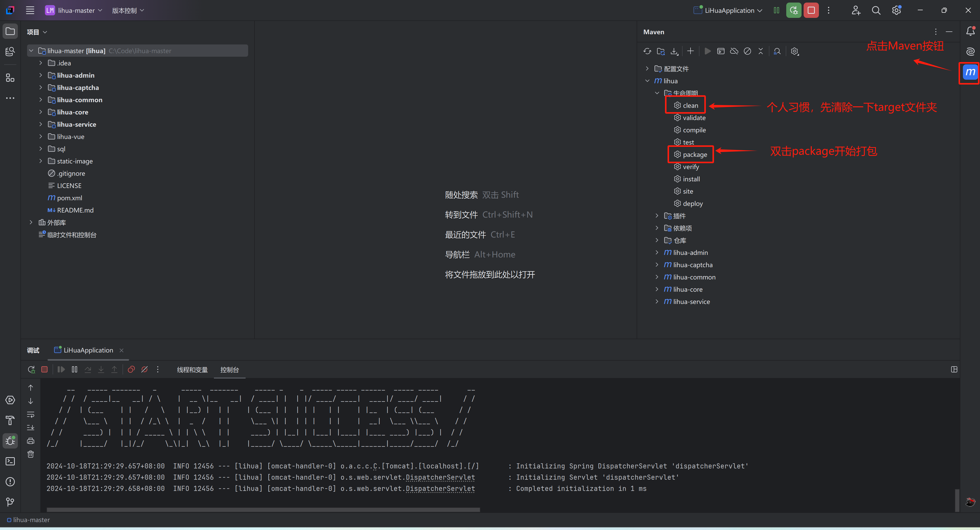Open the LiHuaApplication run configuration dropdown
This screenshot has width=980, height=530.
(729, 10)
